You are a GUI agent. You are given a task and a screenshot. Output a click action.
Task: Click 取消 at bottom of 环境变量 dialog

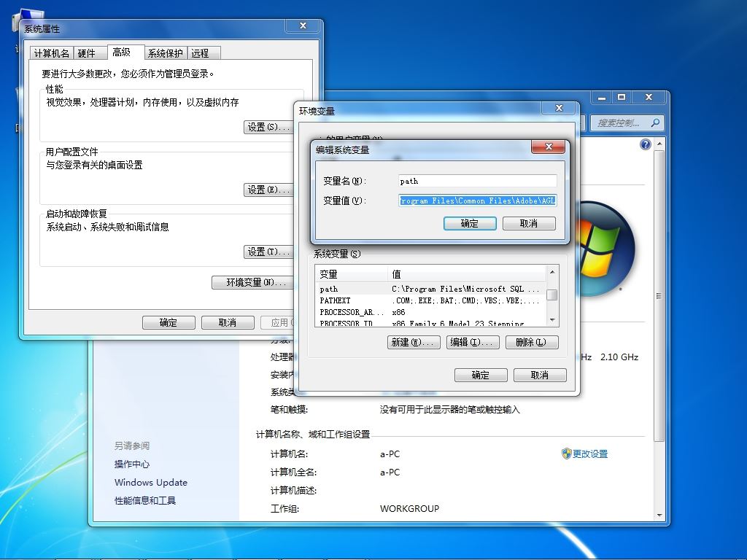coord(540,375)
